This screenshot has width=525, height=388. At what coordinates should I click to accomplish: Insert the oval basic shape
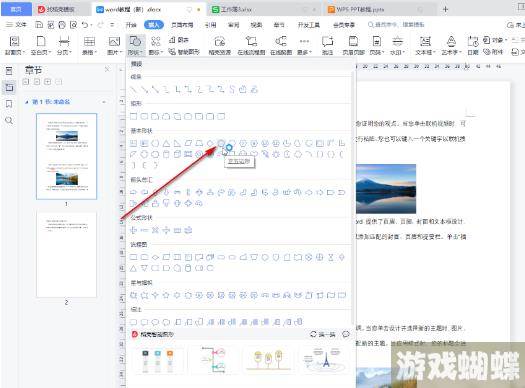(x=155, y=143)
